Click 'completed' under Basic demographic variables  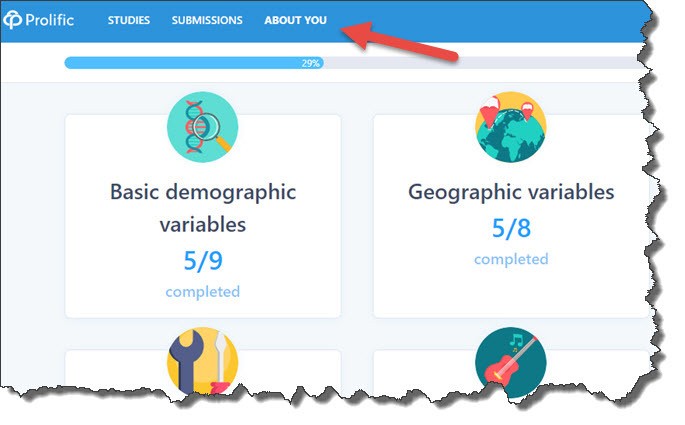[203, 291]
